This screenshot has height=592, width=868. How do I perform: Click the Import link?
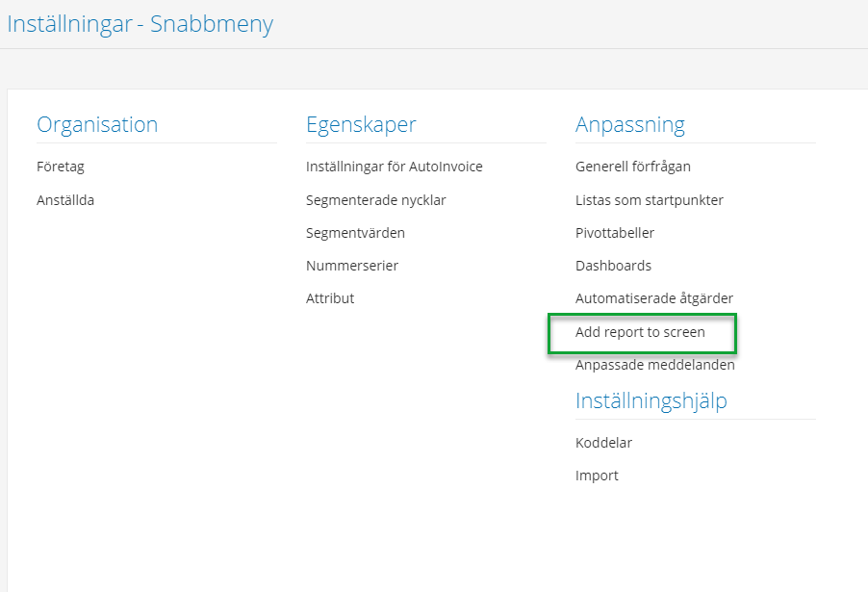pos(597,476)
